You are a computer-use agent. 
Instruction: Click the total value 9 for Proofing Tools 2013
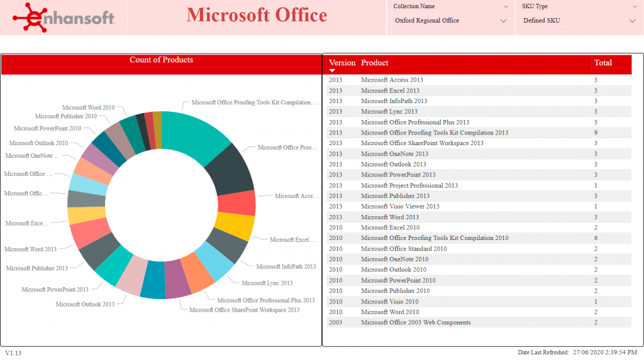click(x=596, y=133)
